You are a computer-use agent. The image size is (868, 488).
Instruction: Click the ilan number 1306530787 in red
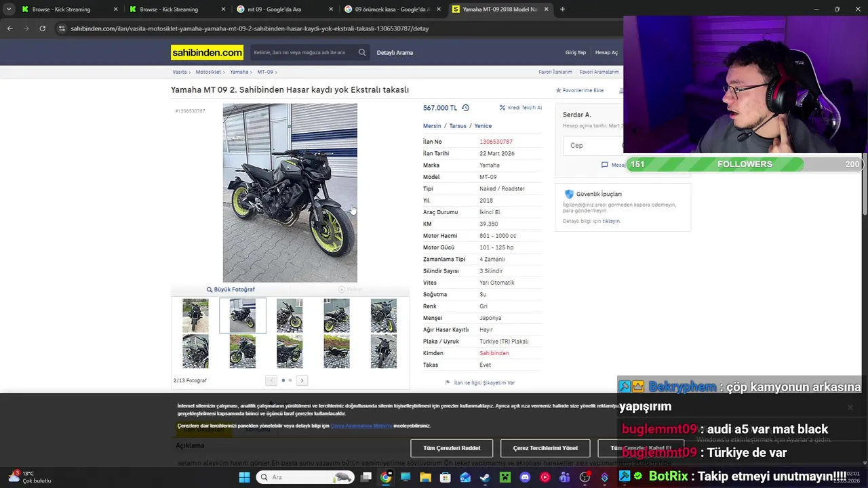(x=496, y=142)
